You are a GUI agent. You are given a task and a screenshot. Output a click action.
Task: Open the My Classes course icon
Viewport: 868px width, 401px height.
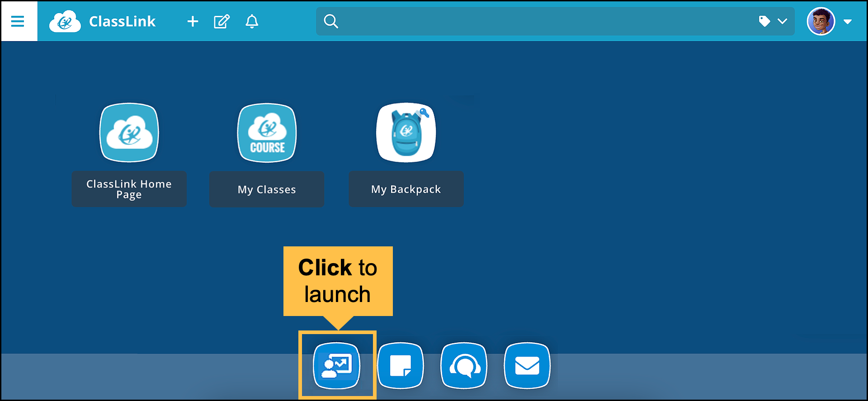pos(267,132)
